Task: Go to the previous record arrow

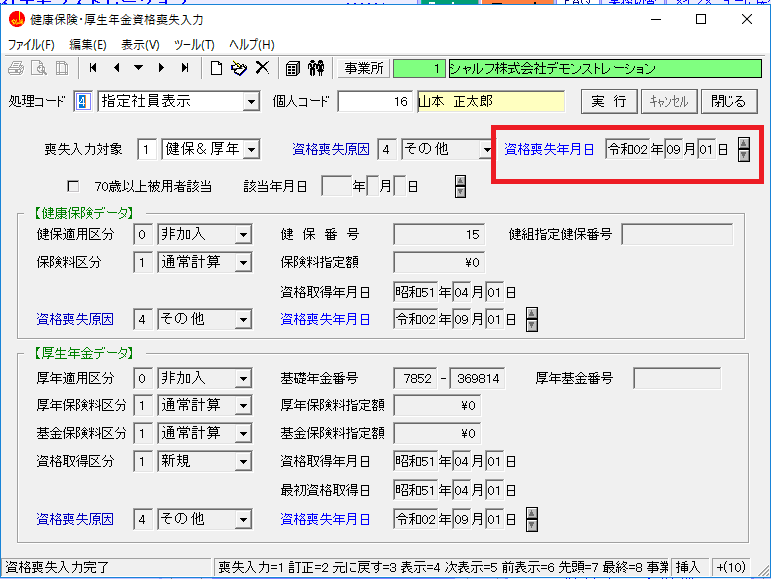Action: [117, 68]
